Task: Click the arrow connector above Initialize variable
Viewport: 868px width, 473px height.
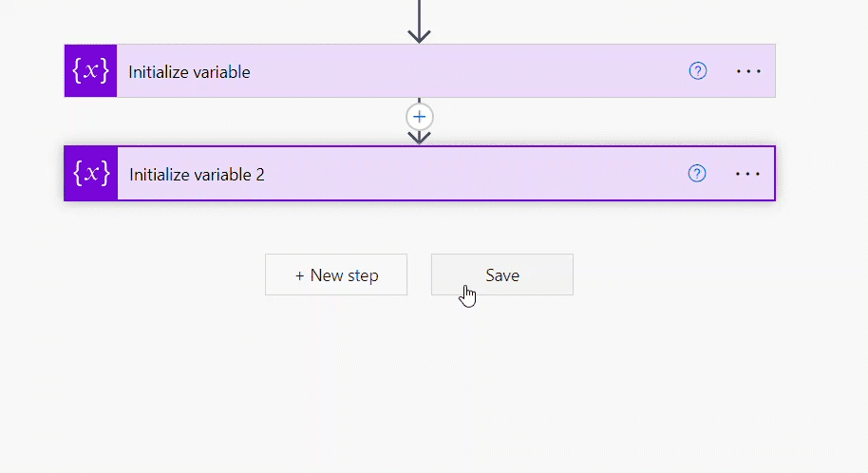Action: point(420,26)
